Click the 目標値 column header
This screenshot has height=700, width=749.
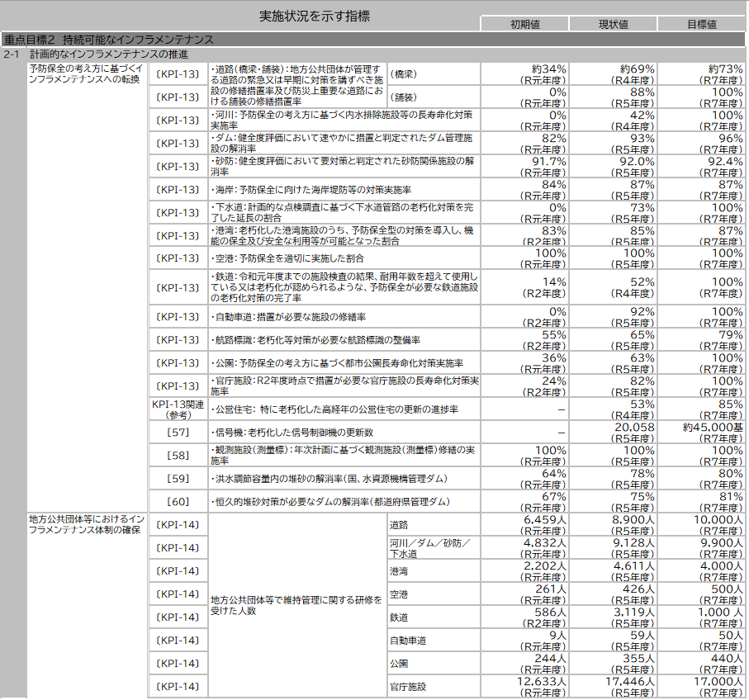pyautogui.click(x=701, y=24)
